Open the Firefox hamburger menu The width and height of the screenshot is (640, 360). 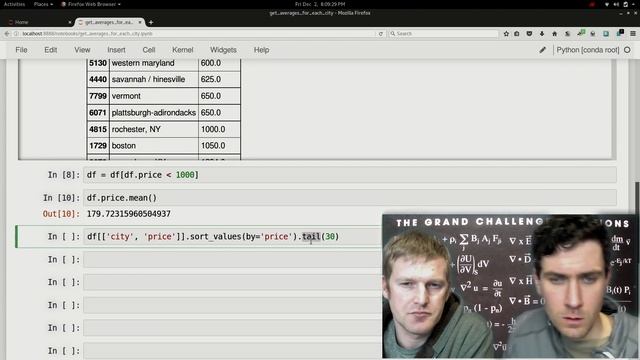coord(633,33)
